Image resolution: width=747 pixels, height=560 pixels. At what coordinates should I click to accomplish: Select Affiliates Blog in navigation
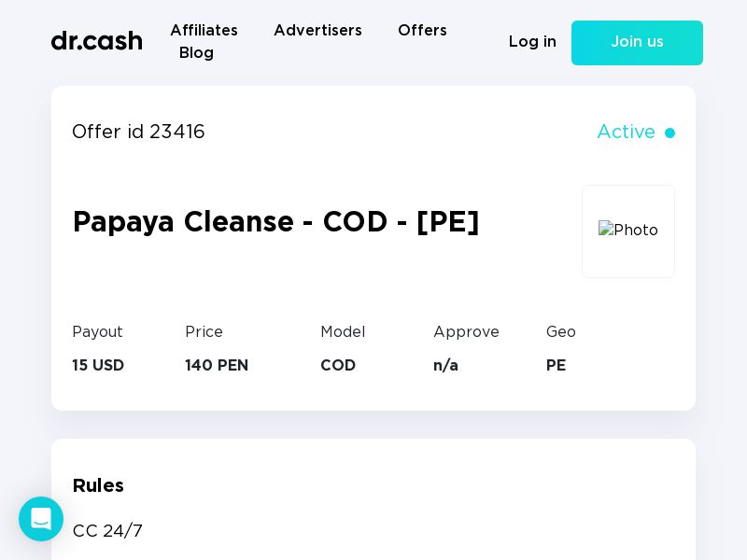(x=204, y=42)
